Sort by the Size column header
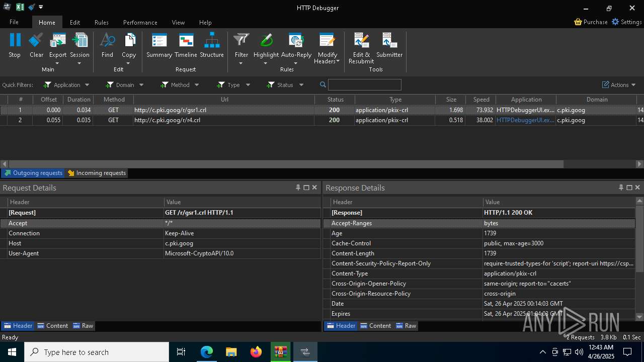This screenshot has height=362, width=644. pos(451,100)
